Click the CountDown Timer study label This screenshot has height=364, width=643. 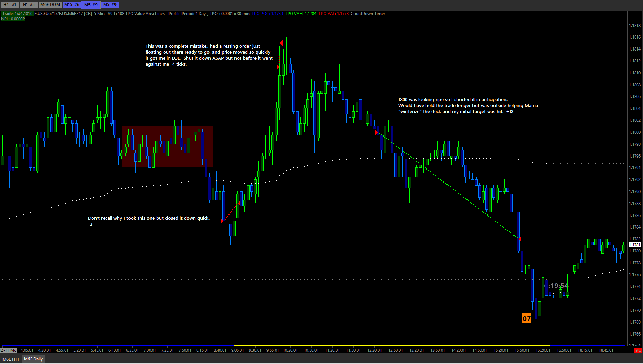coord(368,14)
